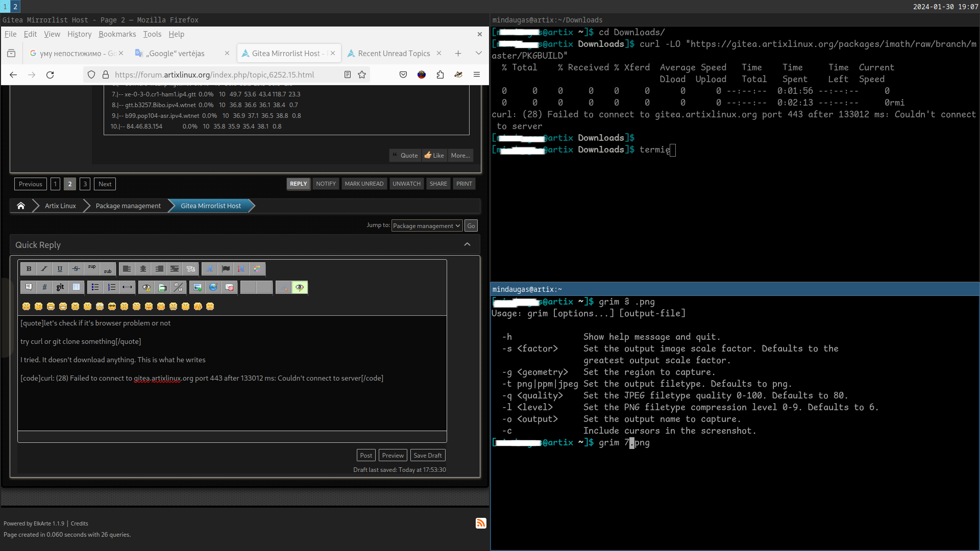The image size is (980, 551).
Task: Insert code tag with hash icon
Action: [44, 287]
